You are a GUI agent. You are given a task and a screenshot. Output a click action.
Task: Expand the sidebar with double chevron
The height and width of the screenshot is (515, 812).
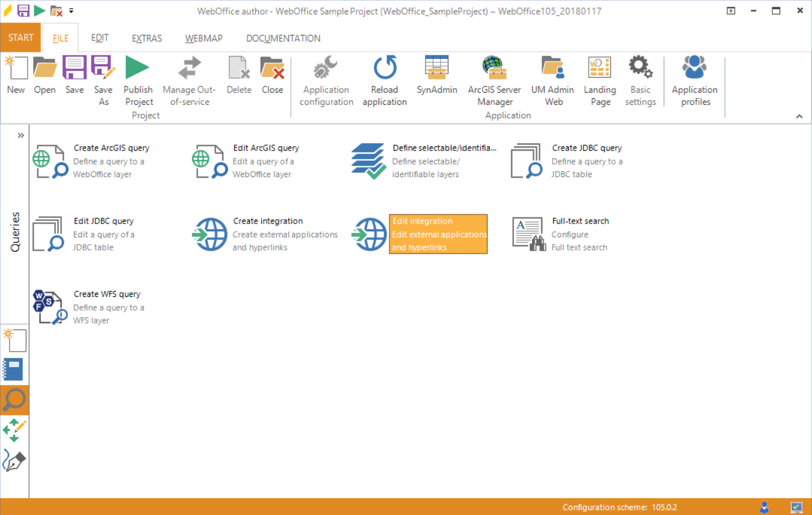click(x=21, y=136)
